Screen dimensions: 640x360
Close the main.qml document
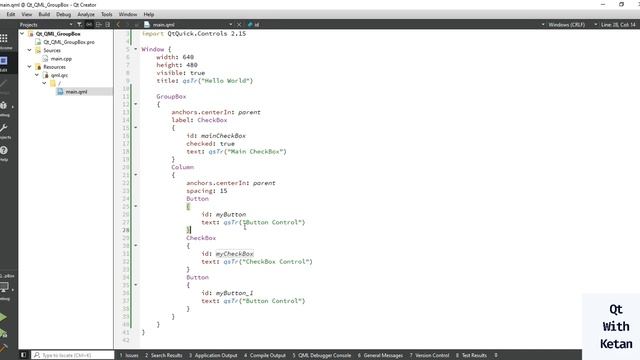tap(239, 24)
